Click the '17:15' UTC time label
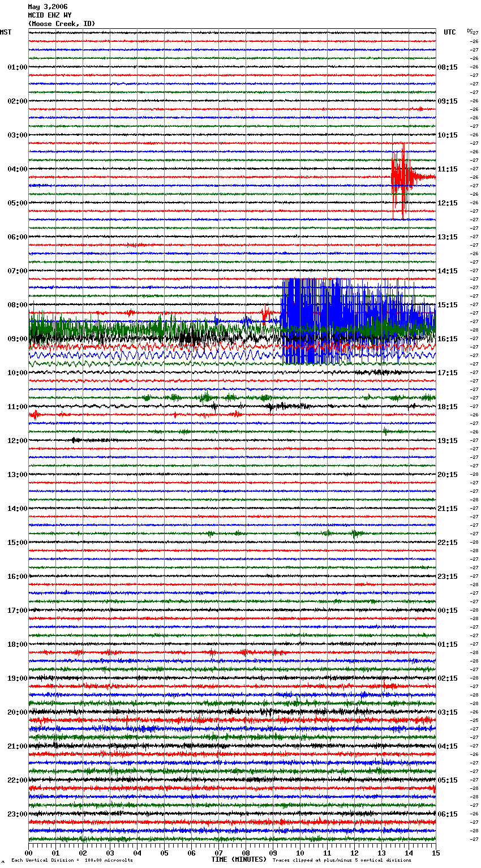Screen dimensions: 481x868 point(448,373)
